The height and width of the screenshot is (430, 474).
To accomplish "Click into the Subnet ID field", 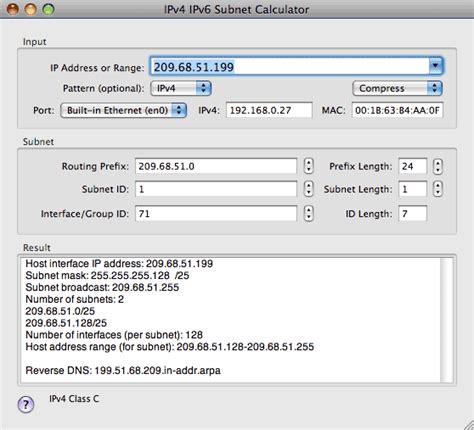I will 216,189.
